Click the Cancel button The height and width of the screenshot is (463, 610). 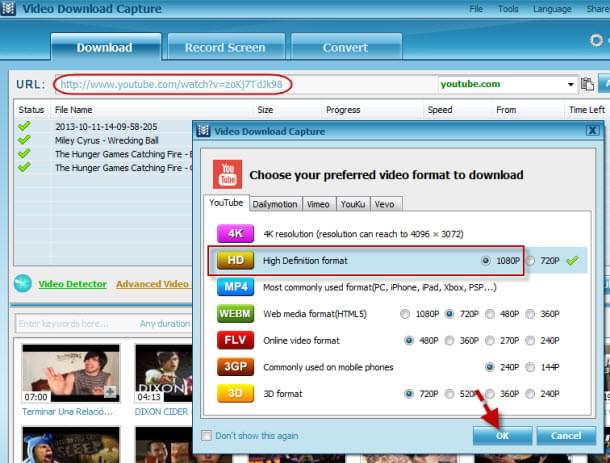566,436
